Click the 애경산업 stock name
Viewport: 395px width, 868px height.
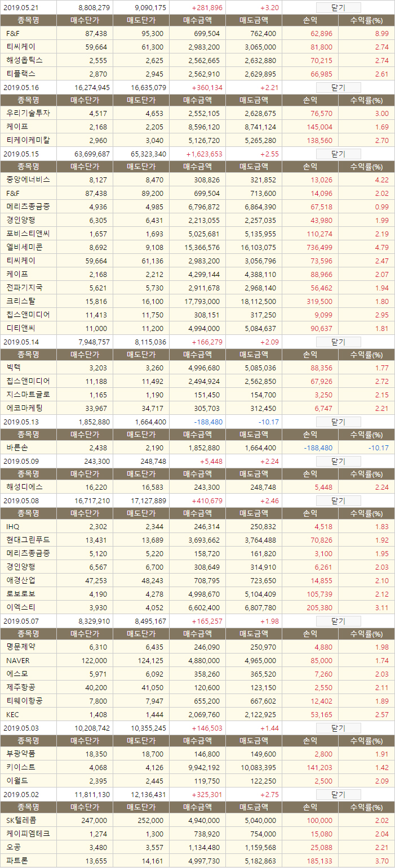21,580
